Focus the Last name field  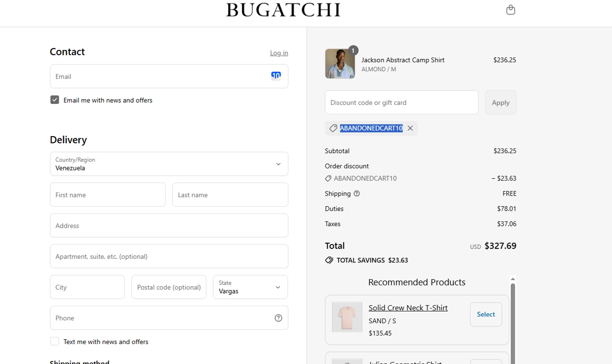(x=230, y=194)
